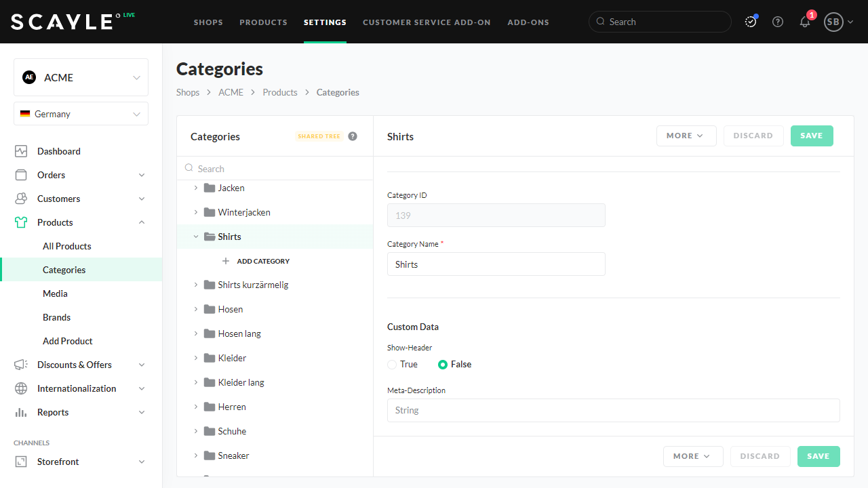Go to All Products in sidebar

click(x=66, y=246)
